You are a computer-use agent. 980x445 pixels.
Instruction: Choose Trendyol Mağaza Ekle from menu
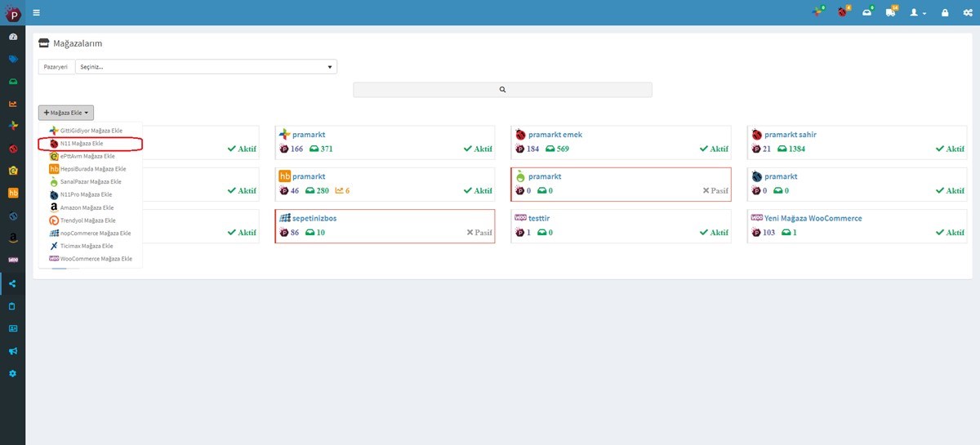coord(88,220)
